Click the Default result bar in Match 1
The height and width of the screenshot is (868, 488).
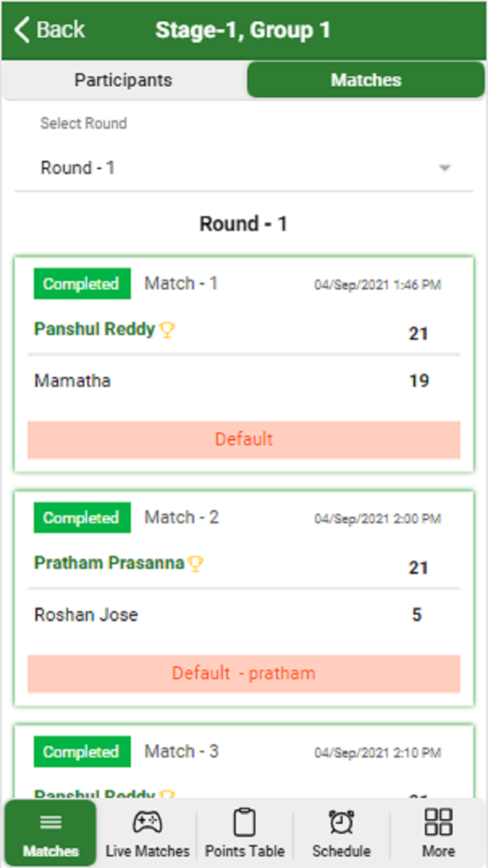[x=243, y=440]
